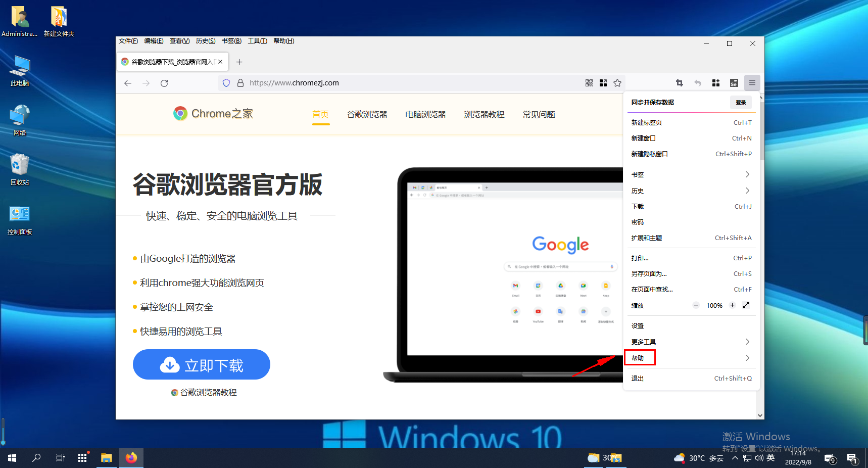Viewport: 868px width, 468px height.
Task: Click the fullscreen zoom toggle in the menu
Action: [x=747, y=305]
